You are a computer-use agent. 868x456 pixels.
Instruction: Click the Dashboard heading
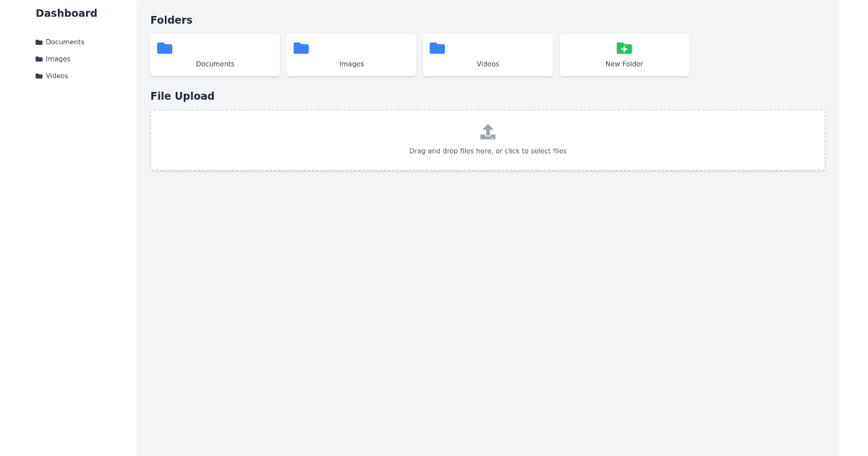tap(66, 13)
